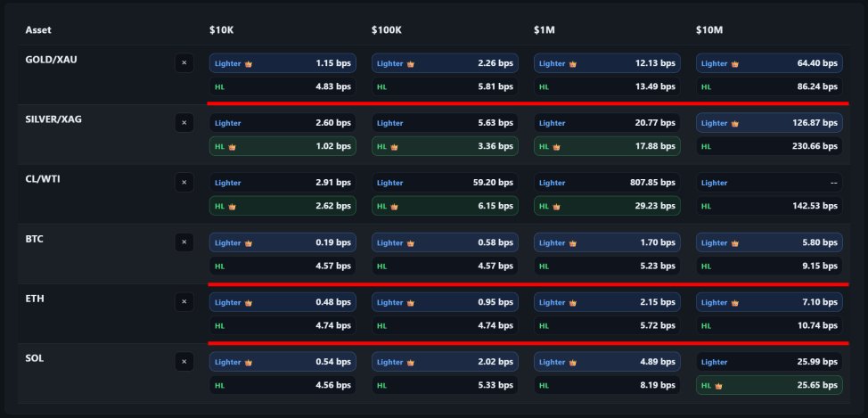The height and width of the screenshot is (418, 868).
Task: Select the SILVER/XAG asset label
Action: [x=53, y=119]
